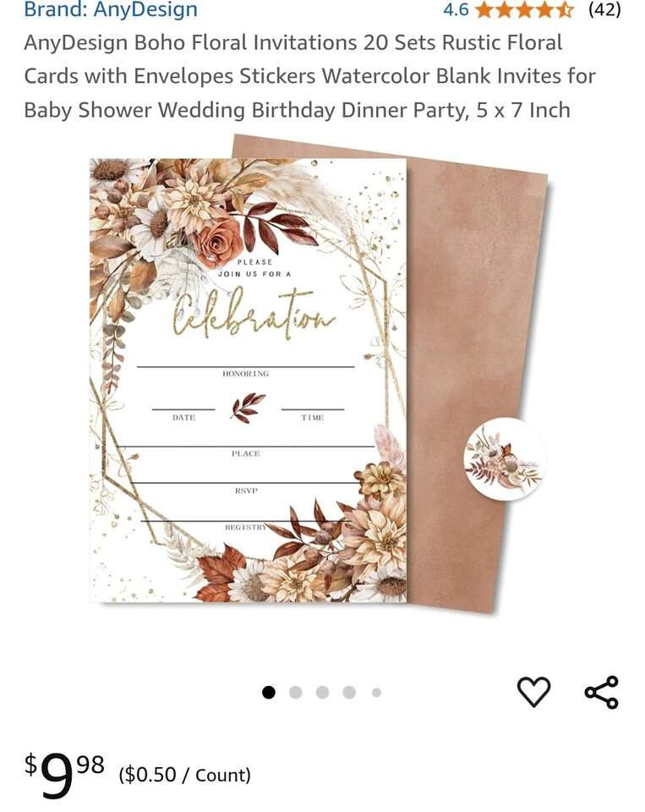
Task: Tap the heart wishlist icon
Action: (x=533, y=692)
